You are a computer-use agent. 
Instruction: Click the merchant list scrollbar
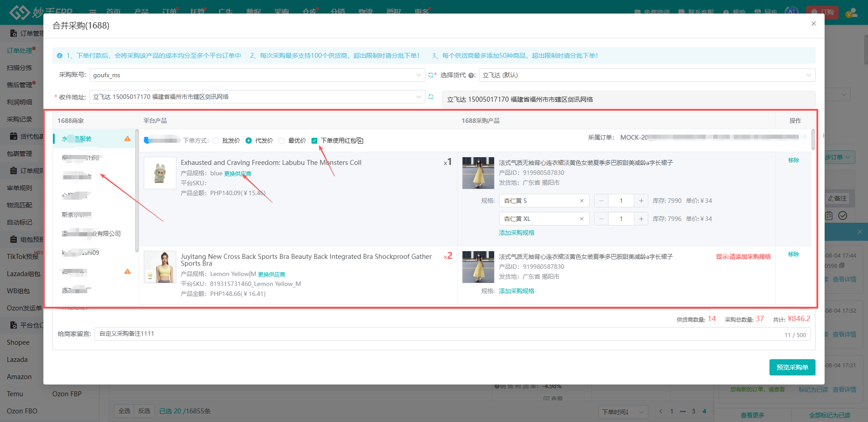coord(137,190)
